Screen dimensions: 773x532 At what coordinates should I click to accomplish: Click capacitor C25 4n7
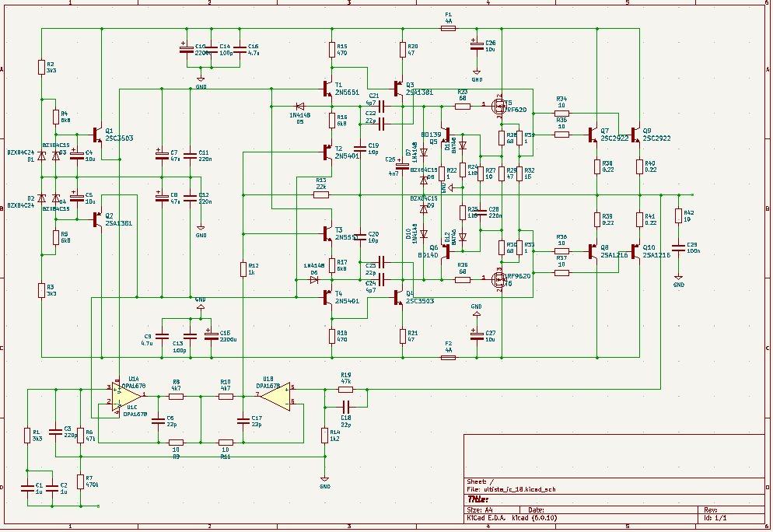(x=402, y=166)
